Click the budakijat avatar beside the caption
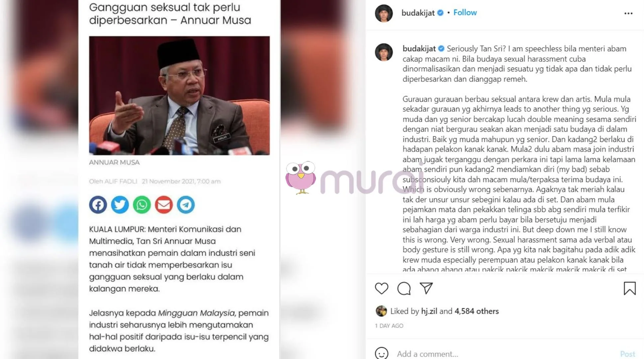 click(384, 52)
